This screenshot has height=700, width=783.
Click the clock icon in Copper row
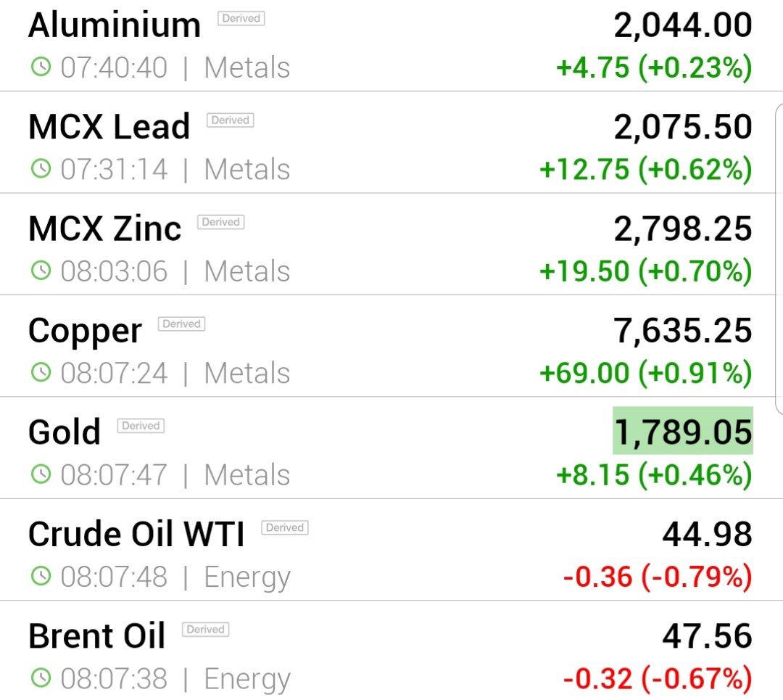click(41, 372)
